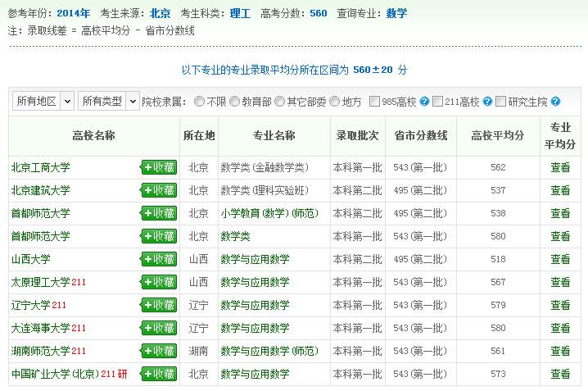The height and width of the screenshot is (391, 588).
Task: Click 查看 in 北京建筑大学 row
Action: point(560,190)
